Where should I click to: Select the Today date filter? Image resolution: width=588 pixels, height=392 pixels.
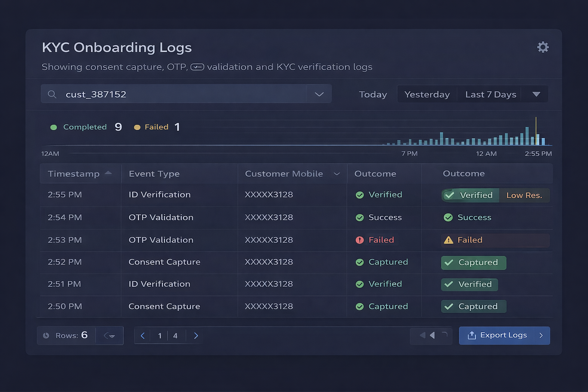pos(373,95)
